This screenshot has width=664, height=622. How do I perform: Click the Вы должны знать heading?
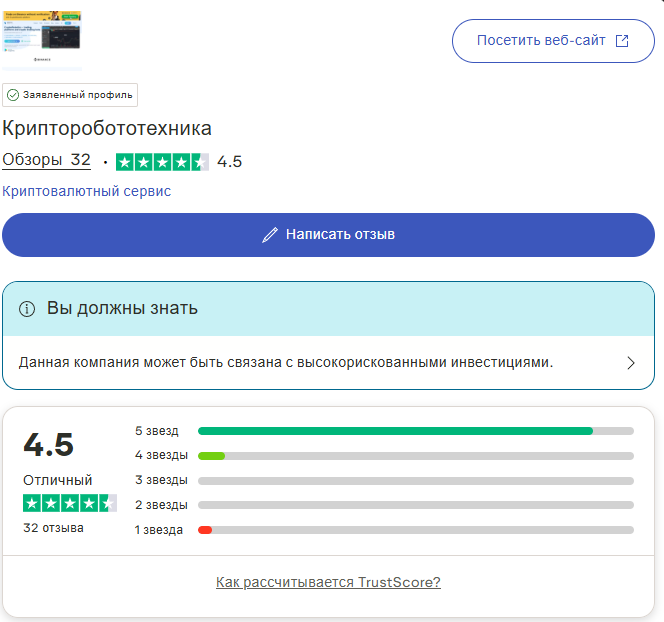[122, 308]
